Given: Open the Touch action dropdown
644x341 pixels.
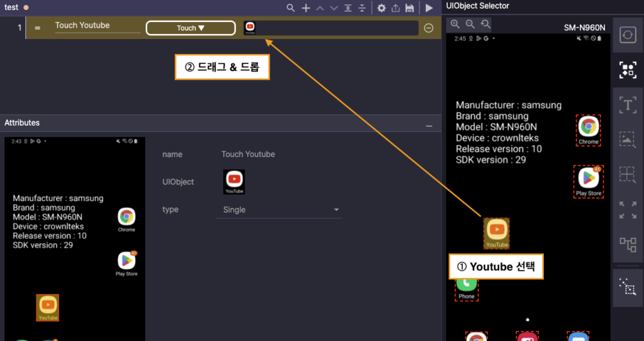Looking at the screenshot, I should (x=191, y=28).
